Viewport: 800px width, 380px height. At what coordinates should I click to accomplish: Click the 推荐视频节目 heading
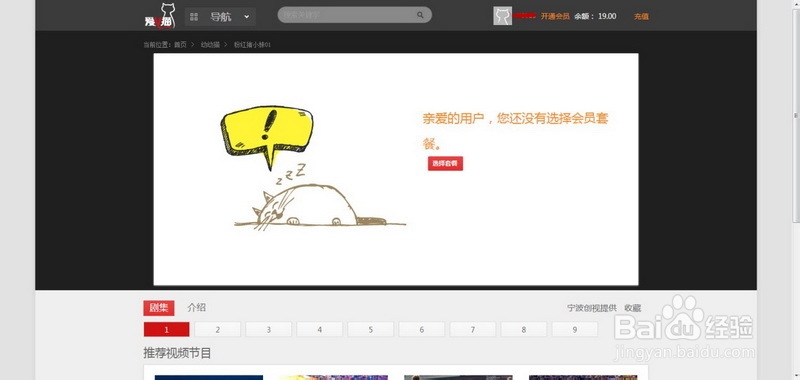point(177,353)
